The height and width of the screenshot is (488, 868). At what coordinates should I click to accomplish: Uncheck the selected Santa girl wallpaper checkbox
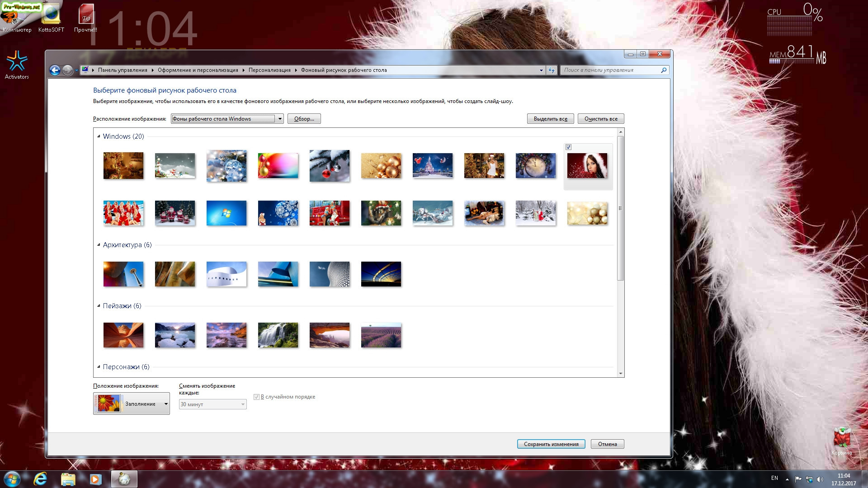click(569, 147)
